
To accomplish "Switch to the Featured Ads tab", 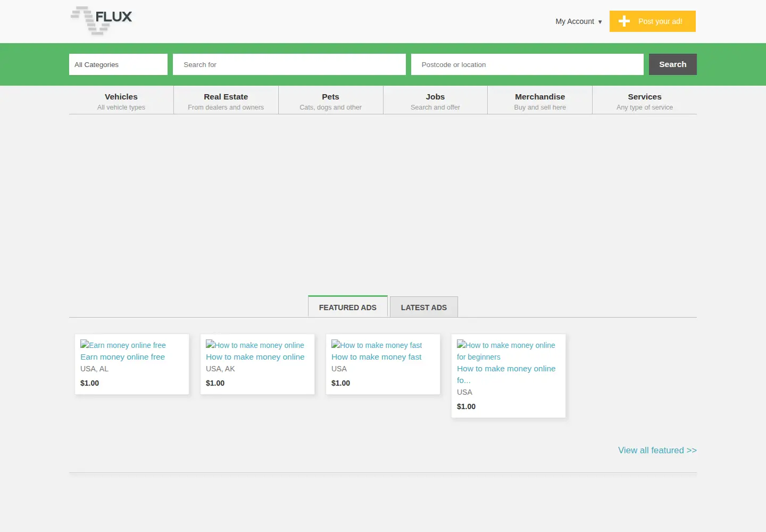I will tap(348, 307).
